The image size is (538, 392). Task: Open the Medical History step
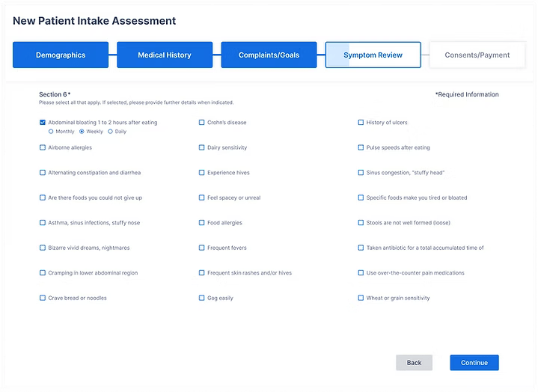pos(164,55)
